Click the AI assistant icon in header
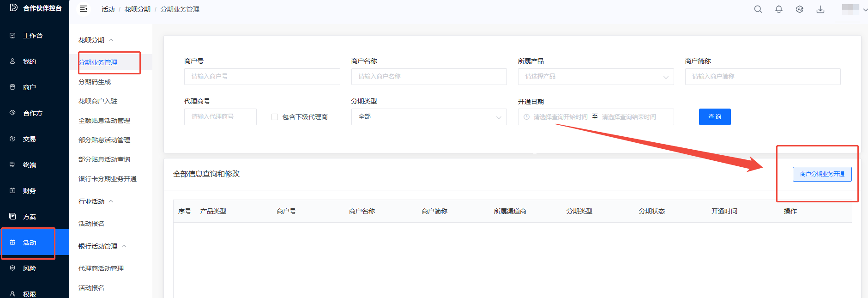 (800, 9)
